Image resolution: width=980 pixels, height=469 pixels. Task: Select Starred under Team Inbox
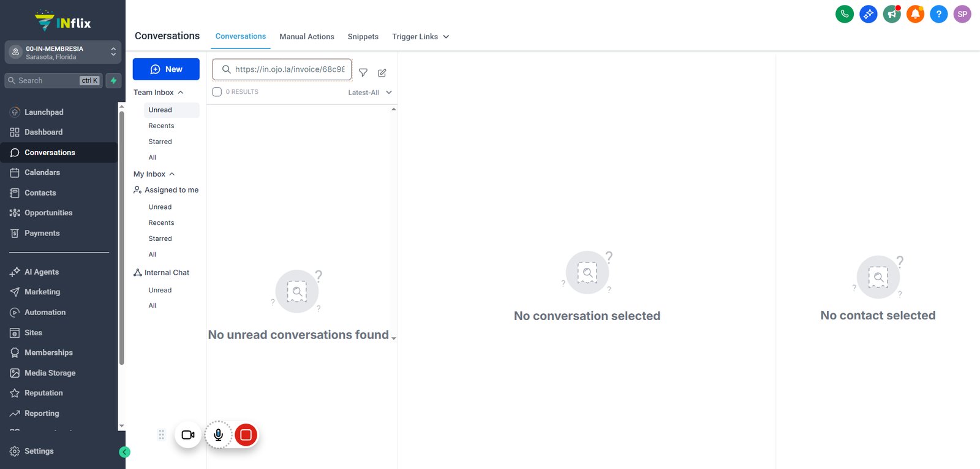coord(160,142)
